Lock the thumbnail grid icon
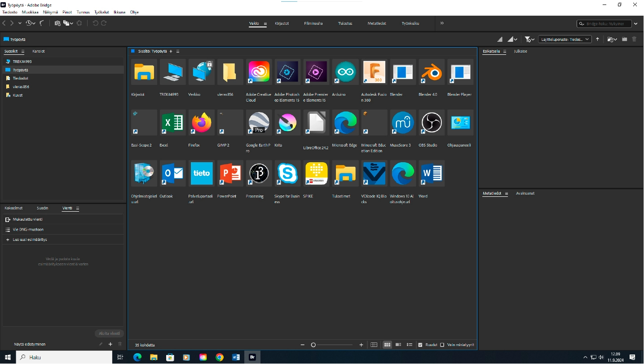Screen dimensions: 644x364 [374, 345]
